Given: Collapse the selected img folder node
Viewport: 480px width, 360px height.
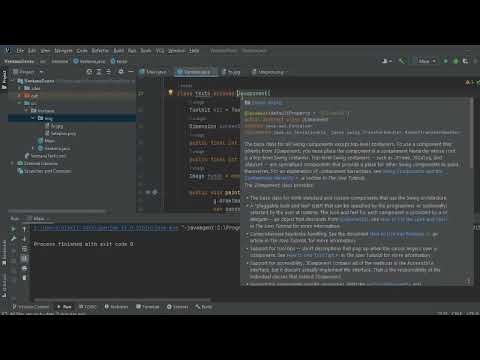Looking at the screenshot, I should click(33, 118).
